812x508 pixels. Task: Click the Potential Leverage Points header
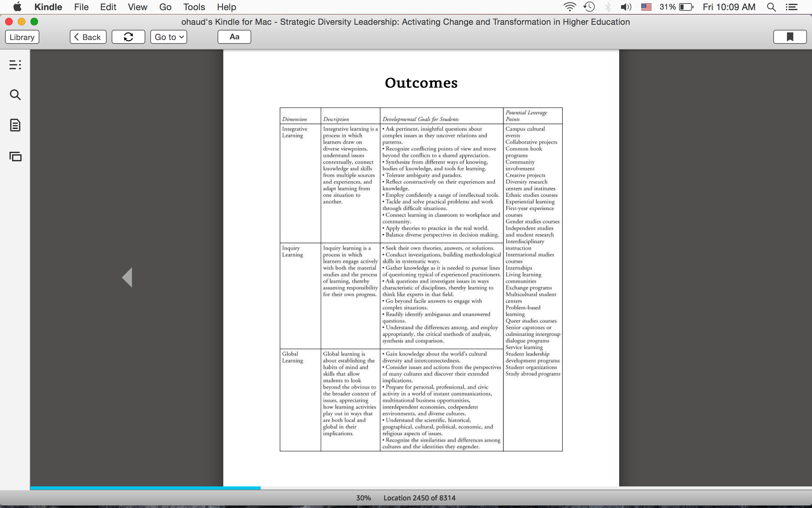coord(526,116)
